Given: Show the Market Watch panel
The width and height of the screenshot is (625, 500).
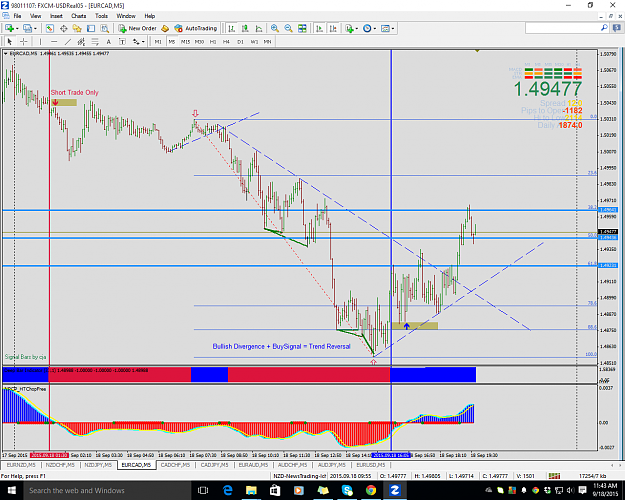Looking at the screenshot, I should pos(50,28).
